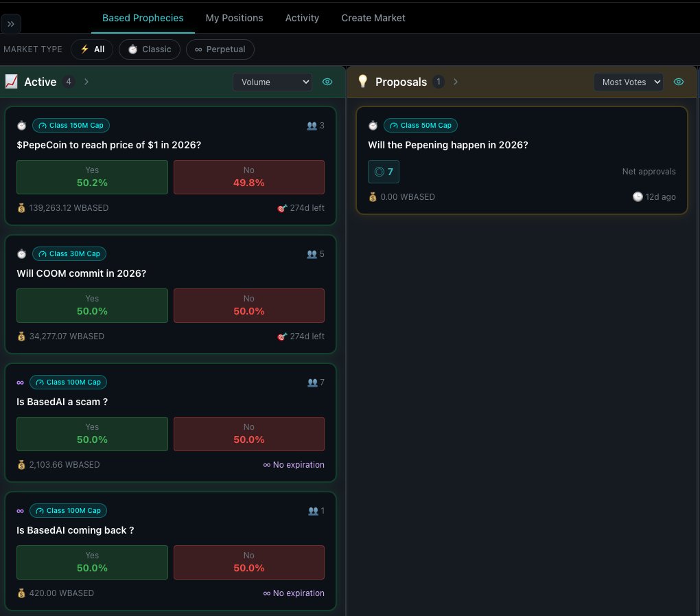Click participants icon showing 3
Viewport: 700px width, 616px height.
[312, 126]
